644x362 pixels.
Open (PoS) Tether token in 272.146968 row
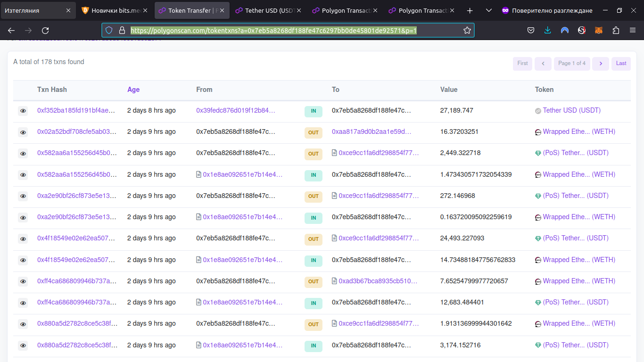pos(576,196)
